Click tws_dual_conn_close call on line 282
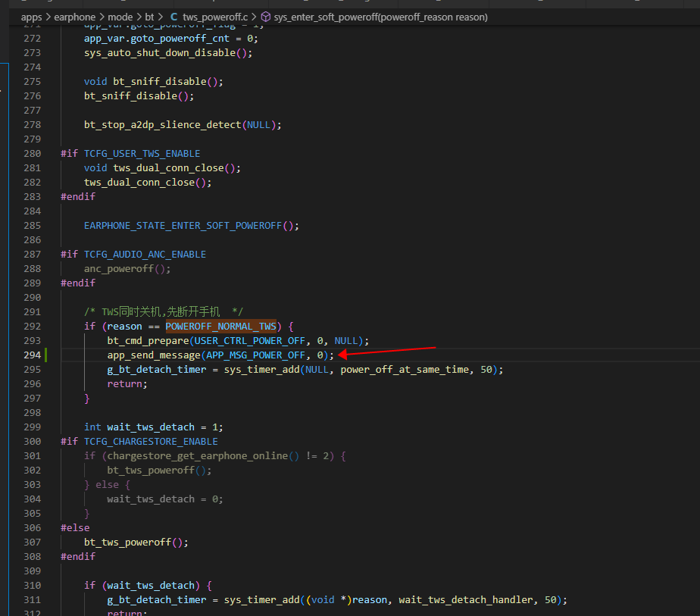 pos(139,182)
